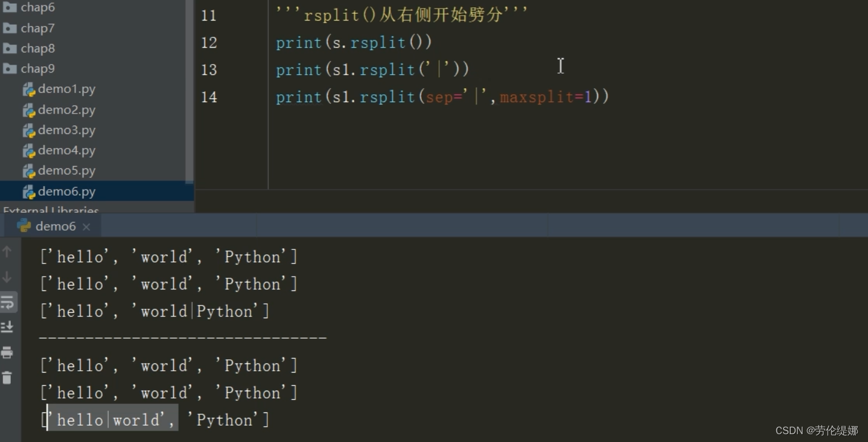The width and height of the screenshot is (868, 442).
Task: Click the rsplit docstring comment on line 11
Action: (402, 15)
